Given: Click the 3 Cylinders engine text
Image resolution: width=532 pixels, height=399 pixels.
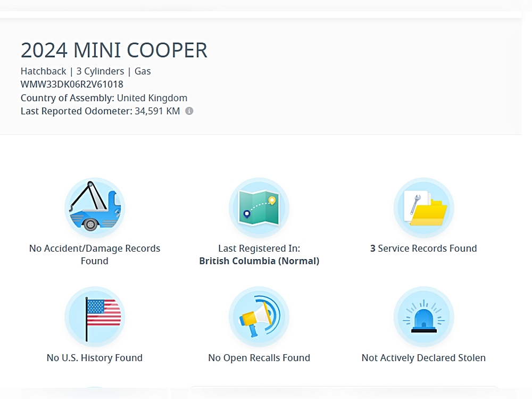Looking at the screenshot, I should pyautogui.click(x=100, y=71).
